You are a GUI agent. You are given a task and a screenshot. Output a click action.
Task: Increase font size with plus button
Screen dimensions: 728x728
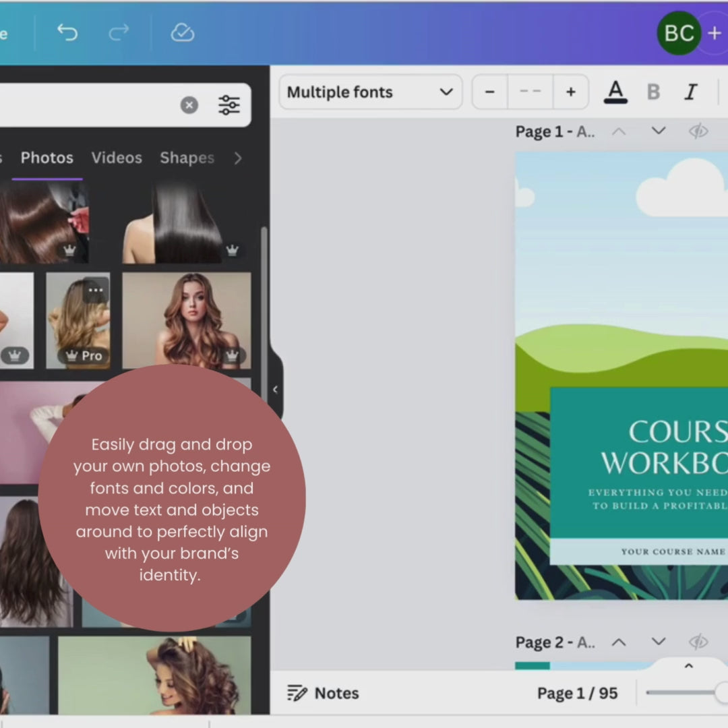pyautogui.click(x=570, y=92)
